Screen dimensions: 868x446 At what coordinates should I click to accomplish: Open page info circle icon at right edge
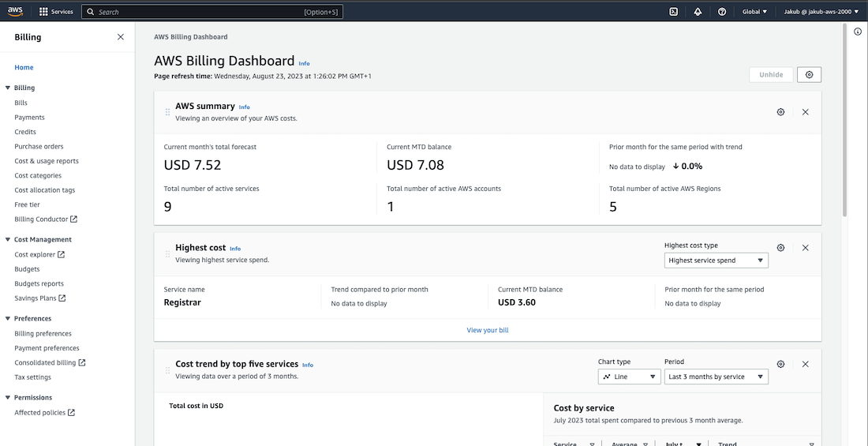[x=858, y=32]
